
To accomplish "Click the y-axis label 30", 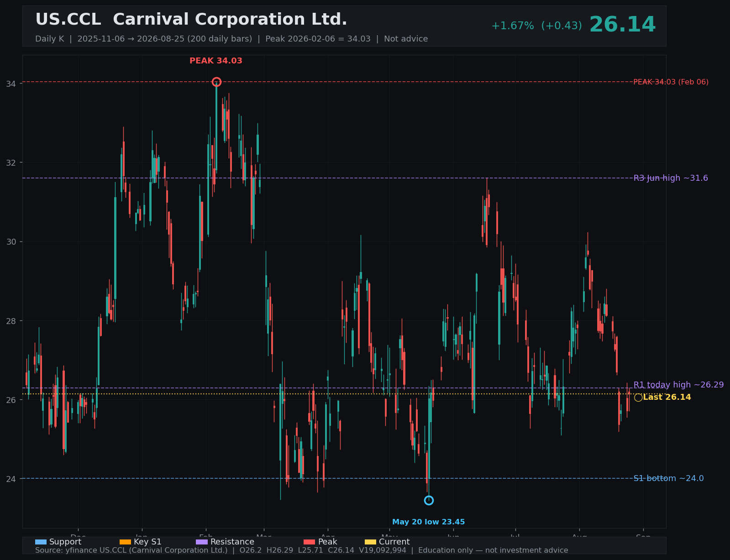I will [x=11, y=241].
